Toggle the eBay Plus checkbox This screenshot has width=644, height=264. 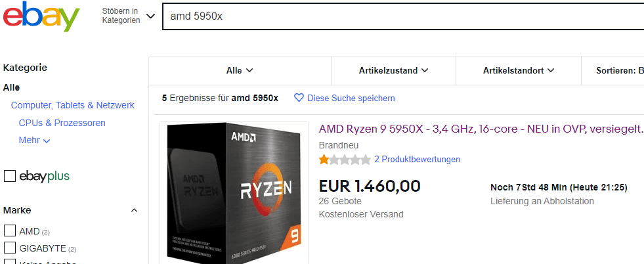coord(10,176)
